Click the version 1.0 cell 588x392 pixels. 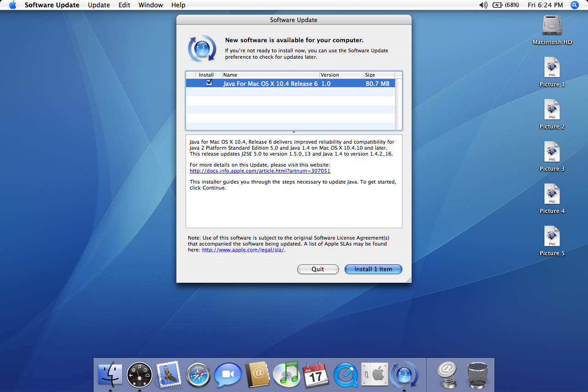(326, 84)
